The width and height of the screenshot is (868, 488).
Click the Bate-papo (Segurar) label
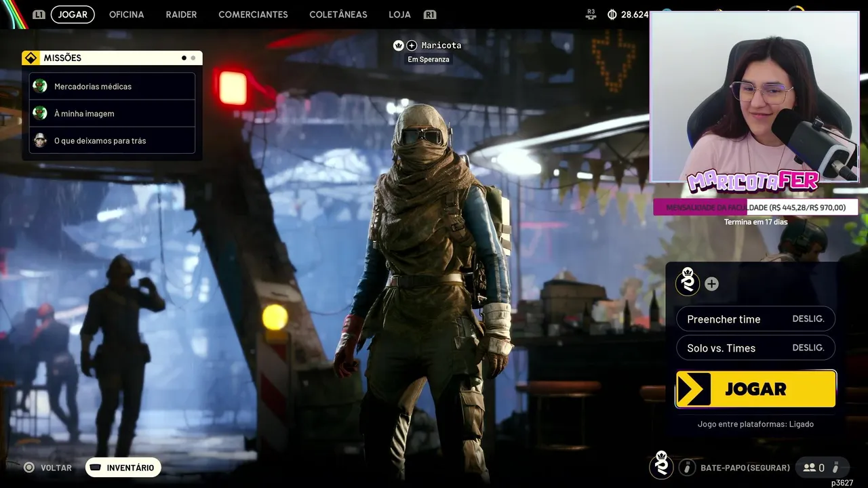745,468
